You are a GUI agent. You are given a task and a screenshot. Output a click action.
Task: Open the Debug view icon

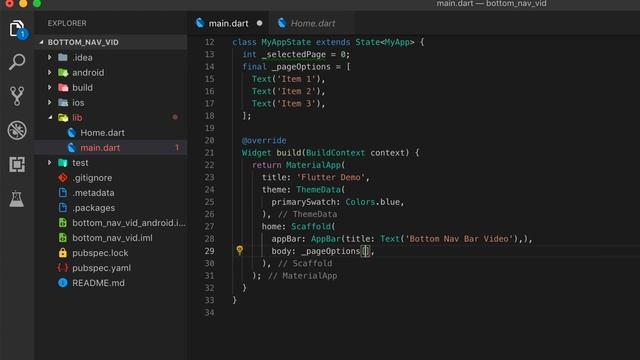point(17,131)
